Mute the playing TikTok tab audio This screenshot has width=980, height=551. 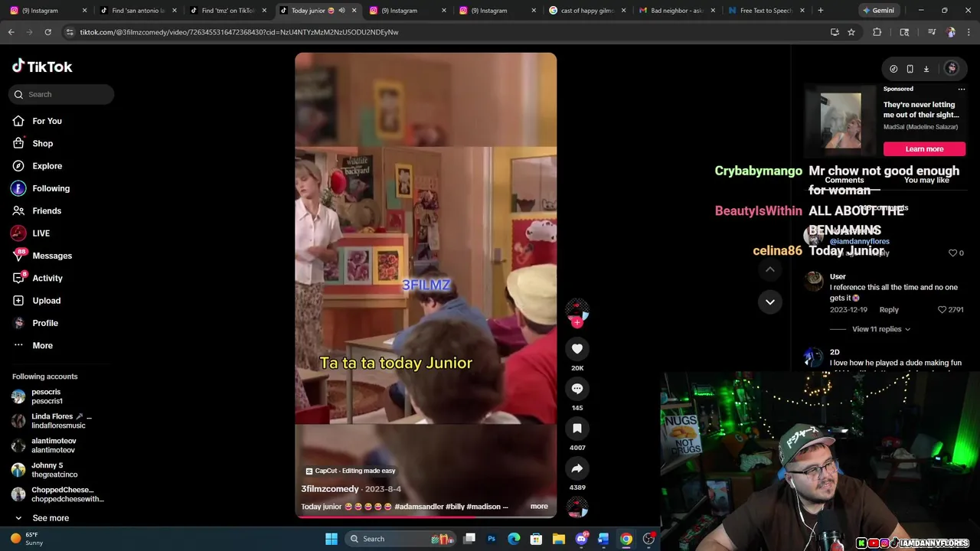coord(341,11)
